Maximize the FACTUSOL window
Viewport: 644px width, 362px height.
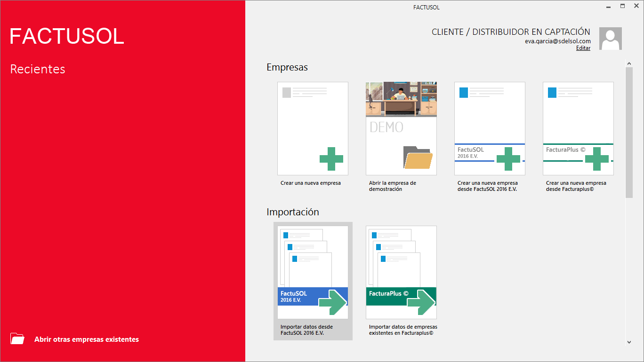point(622,7)
